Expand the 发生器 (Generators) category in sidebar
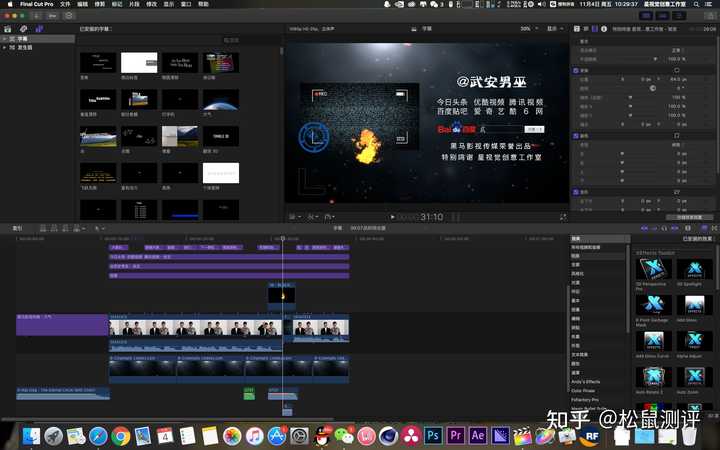 coord(4,47)
